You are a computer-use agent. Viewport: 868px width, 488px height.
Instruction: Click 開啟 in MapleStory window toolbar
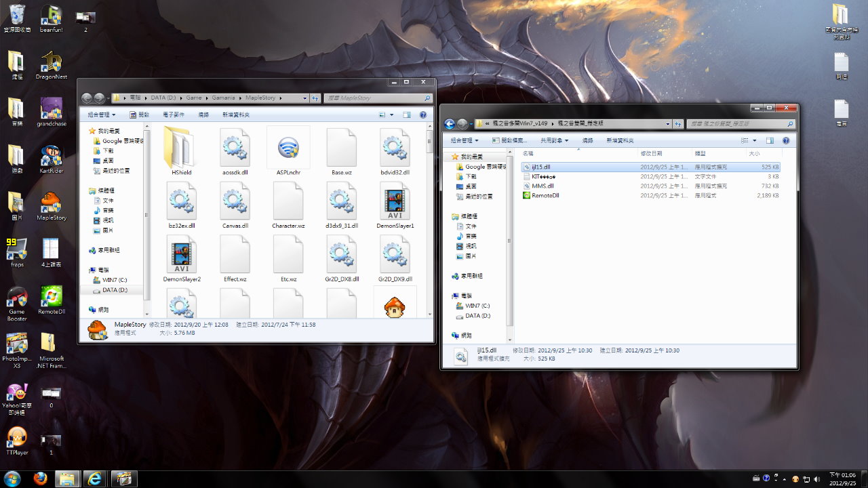[x=139, y=115]
